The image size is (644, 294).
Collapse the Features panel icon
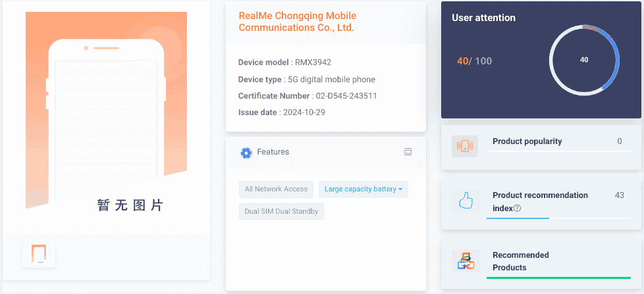point(408,152)
